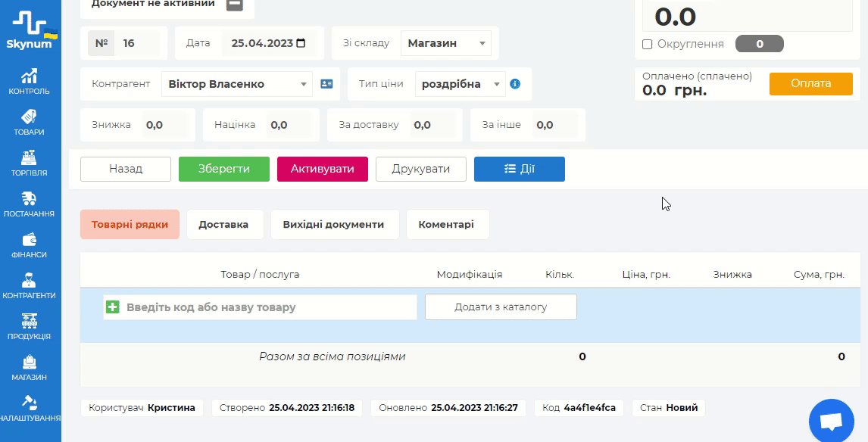Click the Дата field showing 25.04.2023
Image resolution: width=868 pixels, height=442 pixels.
pyautogui.click(x=268, y=43)
